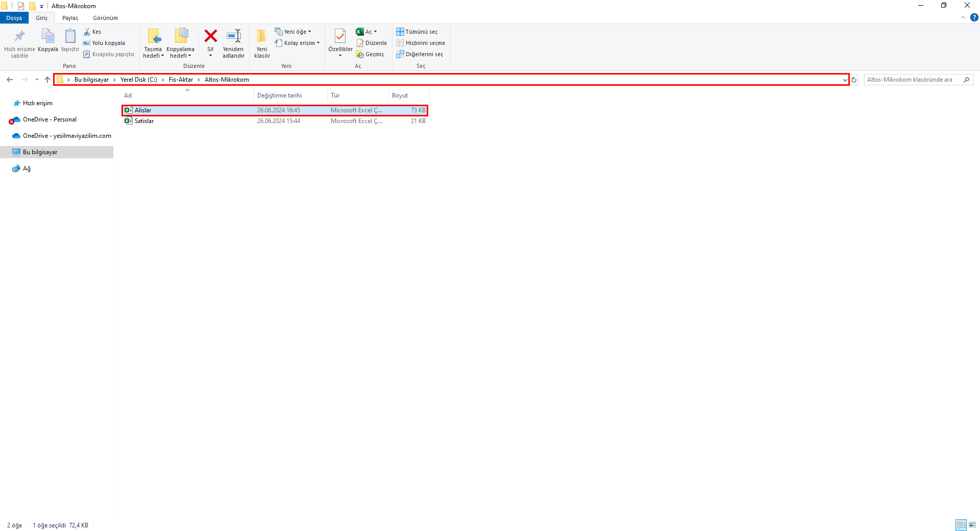Screen dimensions: 980x531
Task: Click the red Sil delete icon
Action: (x=210, y=36)
